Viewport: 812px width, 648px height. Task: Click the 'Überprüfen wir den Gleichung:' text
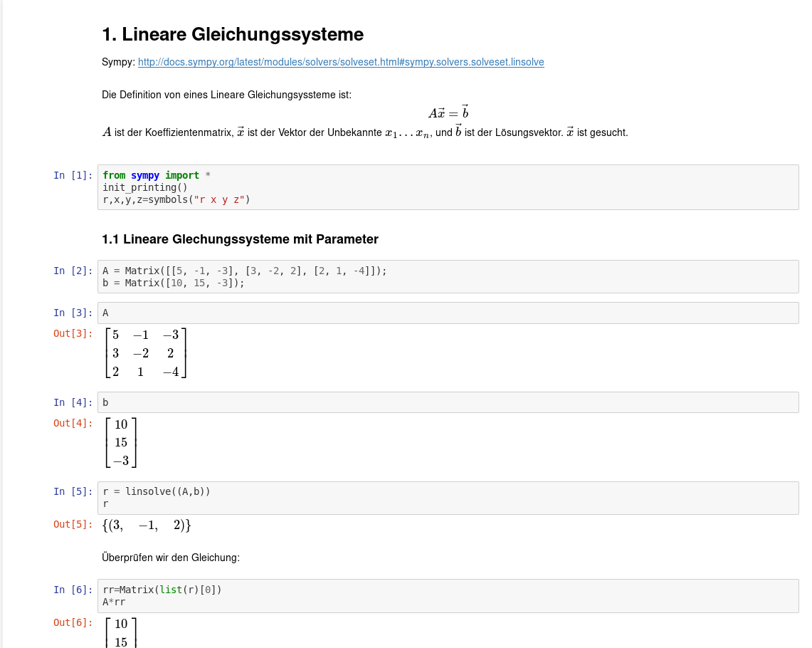pos(171,557)
